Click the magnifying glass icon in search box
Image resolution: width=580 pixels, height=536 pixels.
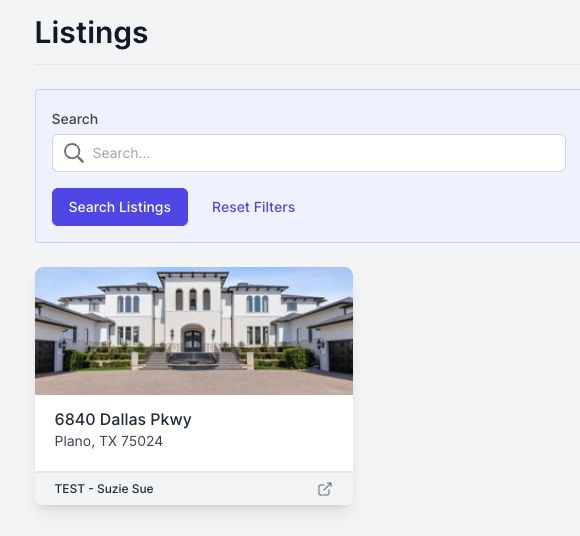click(74, 153)
